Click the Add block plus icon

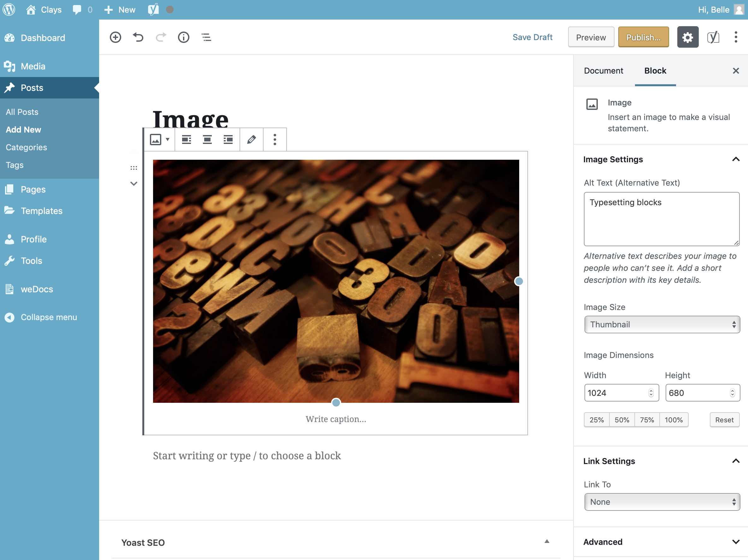115,37
